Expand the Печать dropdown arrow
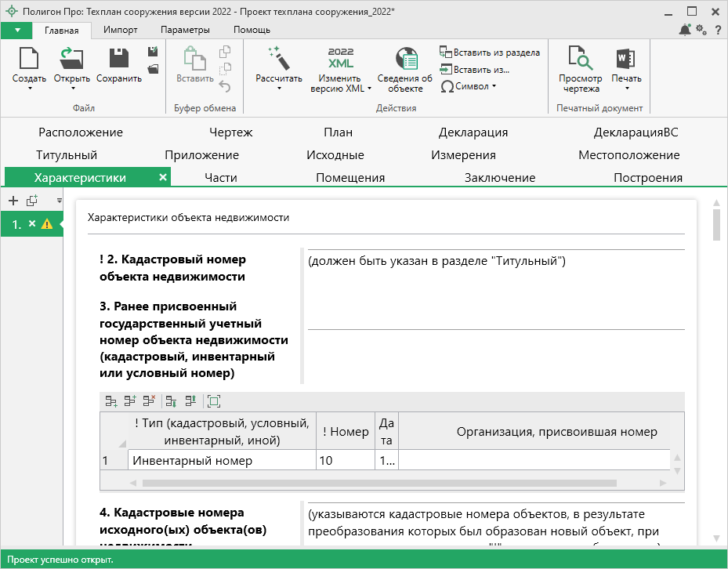 click(626, 89)
